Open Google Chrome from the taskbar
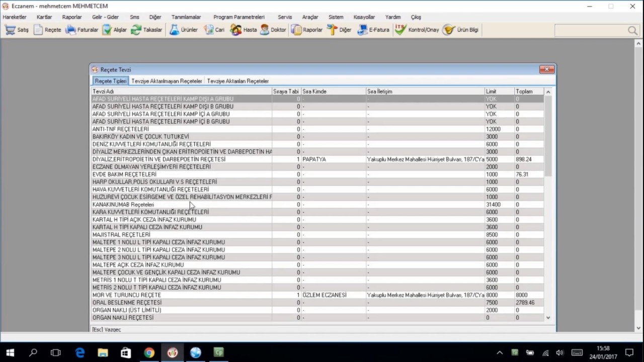The width and height of the screenshot is (644, 362). point(149,352)
